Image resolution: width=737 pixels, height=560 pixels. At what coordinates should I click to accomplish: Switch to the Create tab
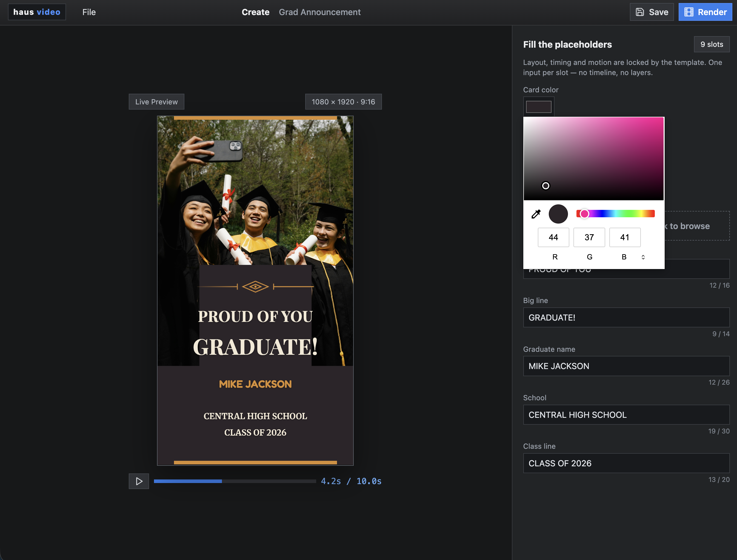point(255,12)
